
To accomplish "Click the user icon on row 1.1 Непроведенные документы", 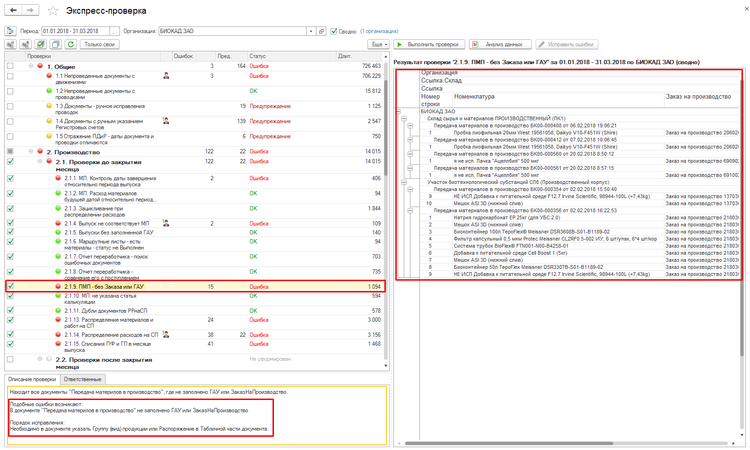I will [166, 76].
